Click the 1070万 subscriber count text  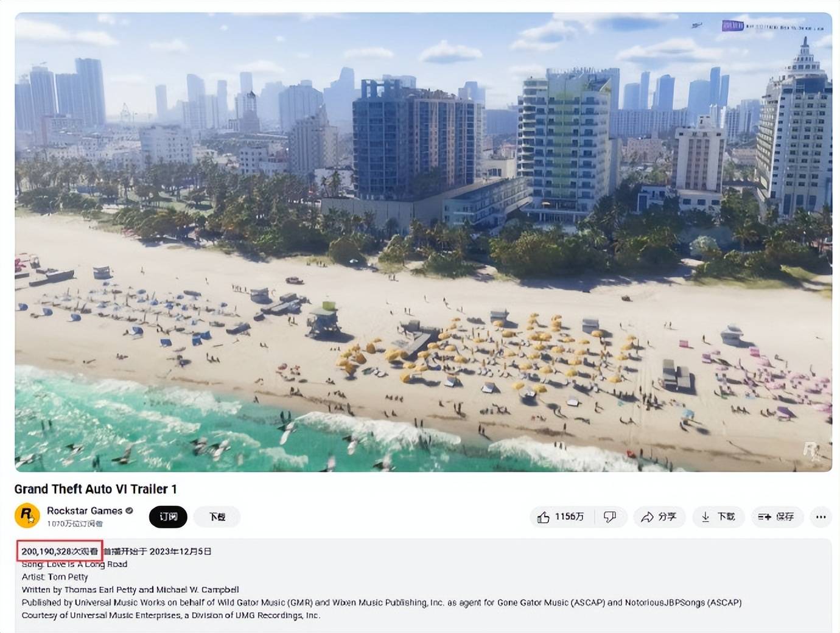pyautogui.click(x=75, y=523)
